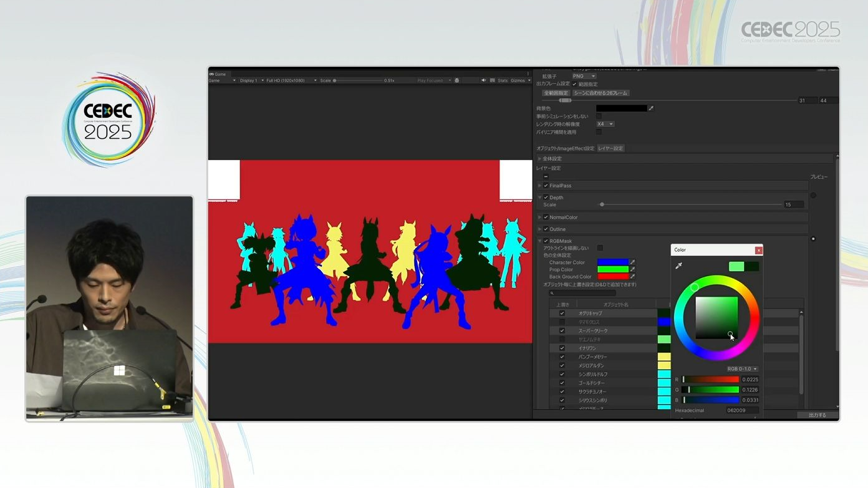Toggle override checkbox for オグリキャップ
Screen dimensions: 868x488
click(562, 313)
